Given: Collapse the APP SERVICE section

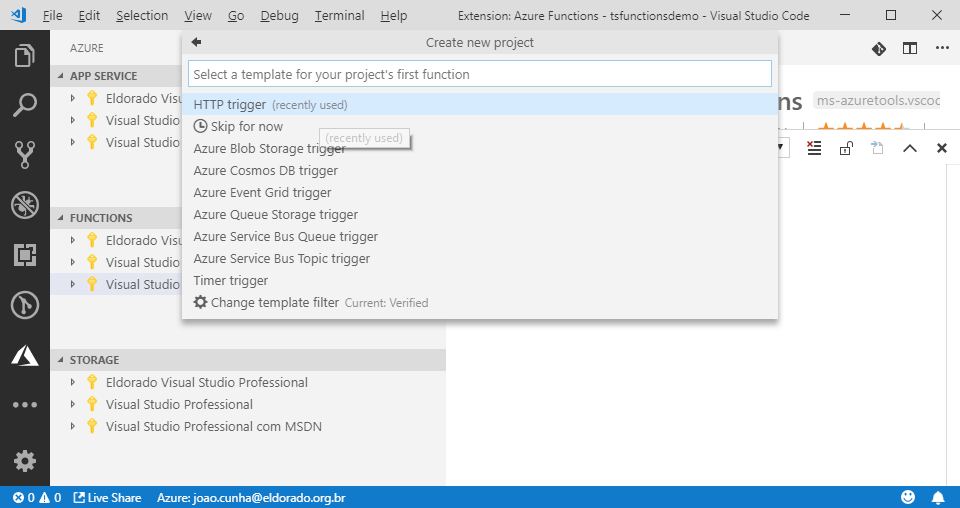Looking at the screenshot, I should 60,76.
